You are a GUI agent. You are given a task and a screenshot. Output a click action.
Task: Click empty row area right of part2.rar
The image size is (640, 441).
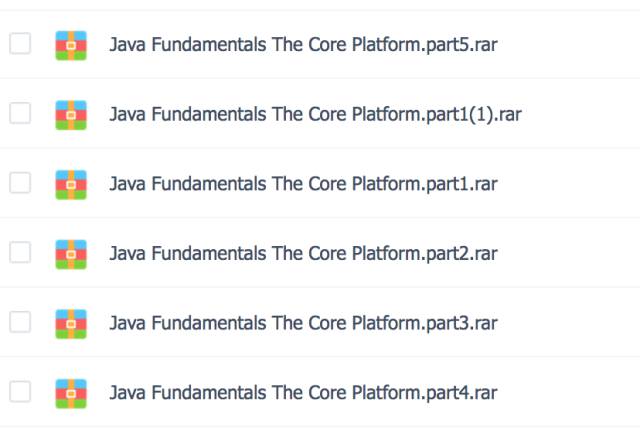[x=569, y=253]
